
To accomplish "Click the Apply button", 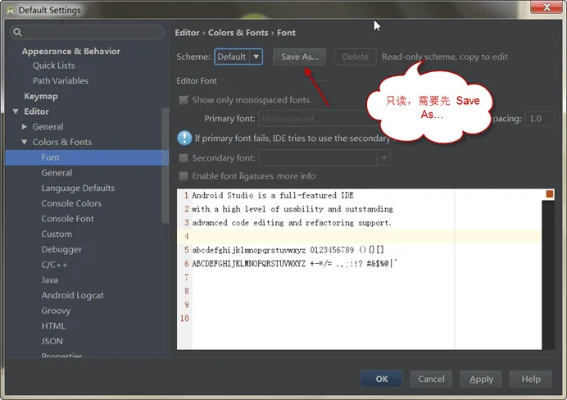I will tap(481, 379).
